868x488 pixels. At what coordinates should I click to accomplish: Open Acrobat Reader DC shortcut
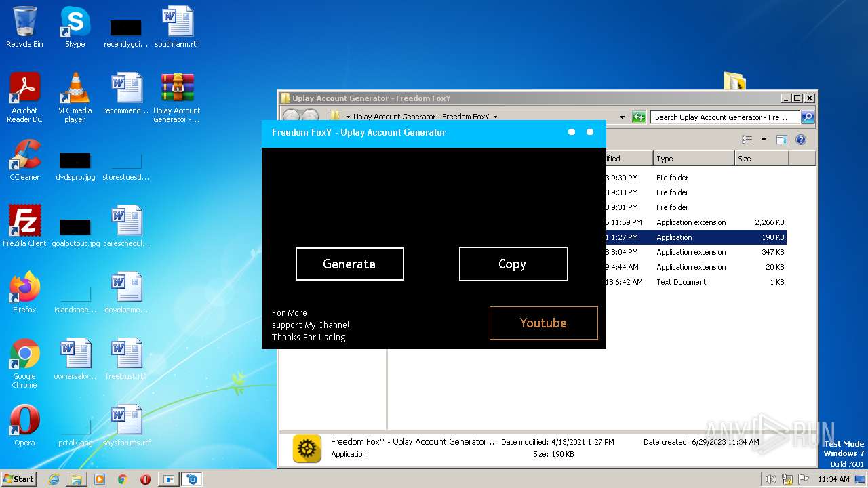coord(24,98)
